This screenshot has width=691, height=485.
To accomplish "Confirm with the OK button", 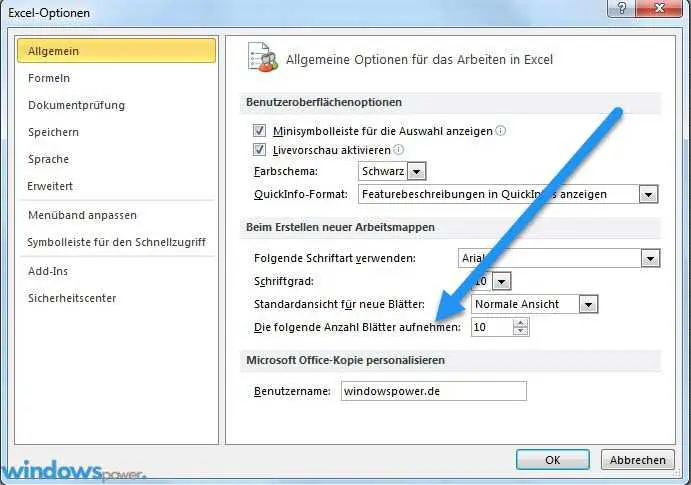I will point(552,460).
